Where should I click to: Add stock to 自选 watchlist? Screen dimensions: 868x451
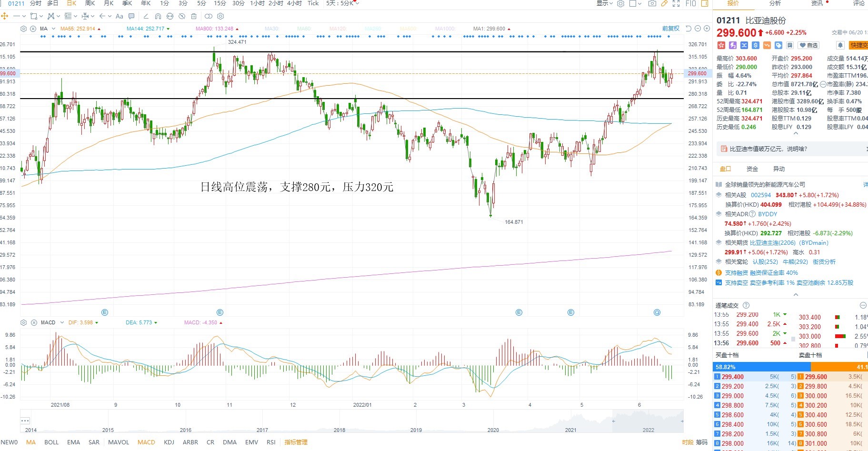[x=809, y=45]
